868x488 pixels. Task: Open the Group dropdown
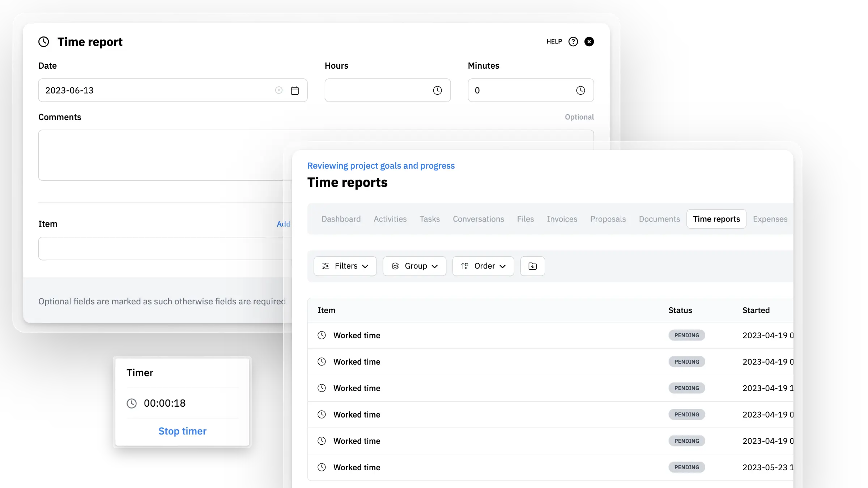pos(414,266)
